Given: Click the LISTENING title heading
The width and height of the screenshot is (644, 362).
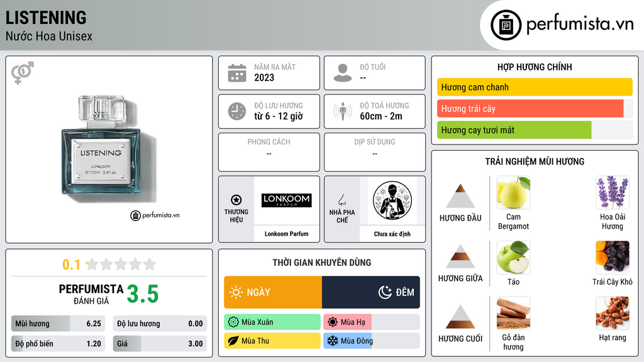Looking at the screenshot, I should tap(46, 18).
